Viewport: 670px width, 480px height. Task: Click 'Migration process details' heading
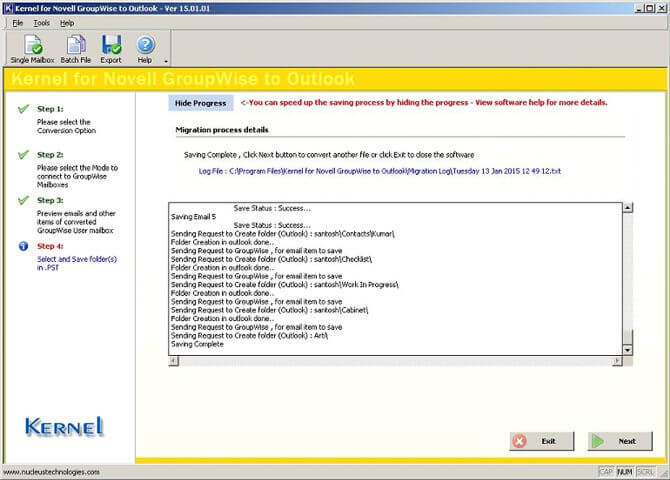click(x=222, y=130)
